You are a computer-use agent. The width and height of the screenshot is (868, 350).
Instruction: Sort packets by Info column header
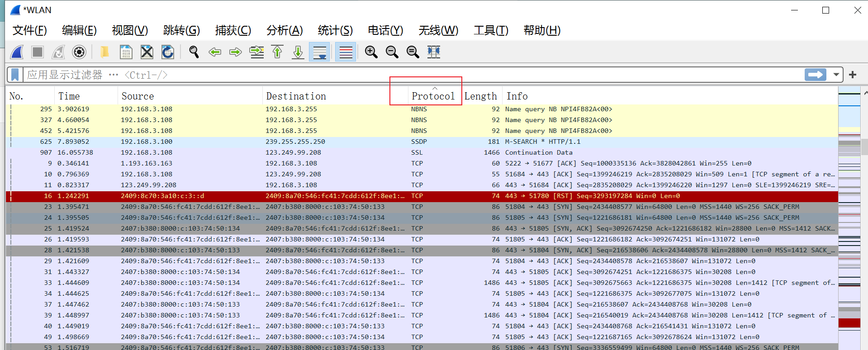[670, 96]
